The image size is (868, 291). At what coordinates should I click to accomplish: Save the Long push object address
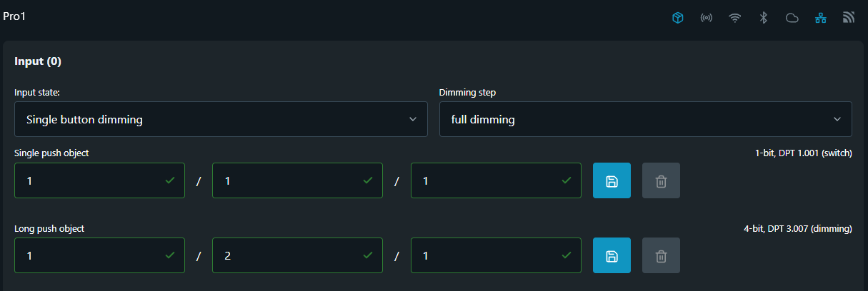point(612,255)
